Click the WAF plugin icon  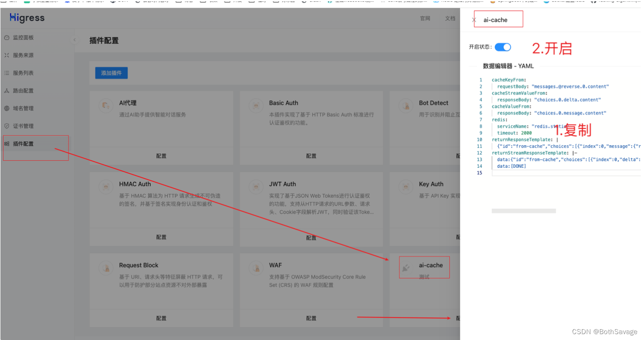(256, 268)
